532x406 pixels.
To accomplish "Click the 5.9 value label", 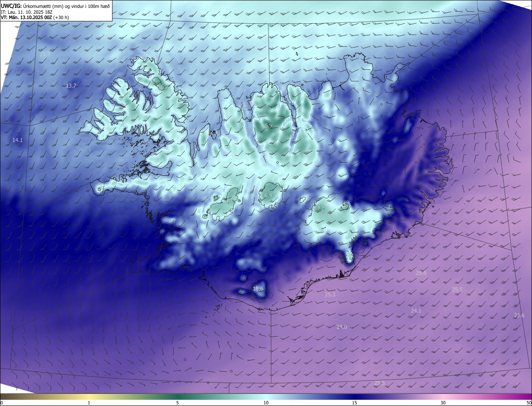I will pos(268,126).
